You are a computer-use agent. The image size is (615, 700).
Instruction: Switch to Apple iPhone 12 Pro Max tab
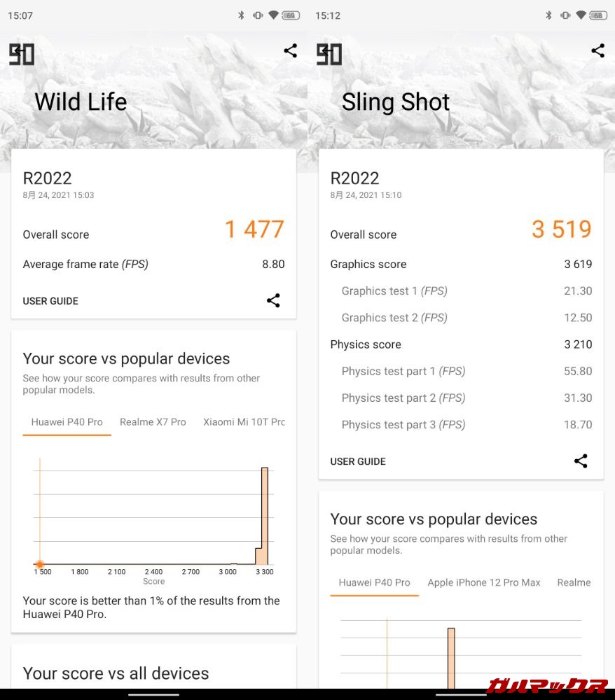coord(484,582)
